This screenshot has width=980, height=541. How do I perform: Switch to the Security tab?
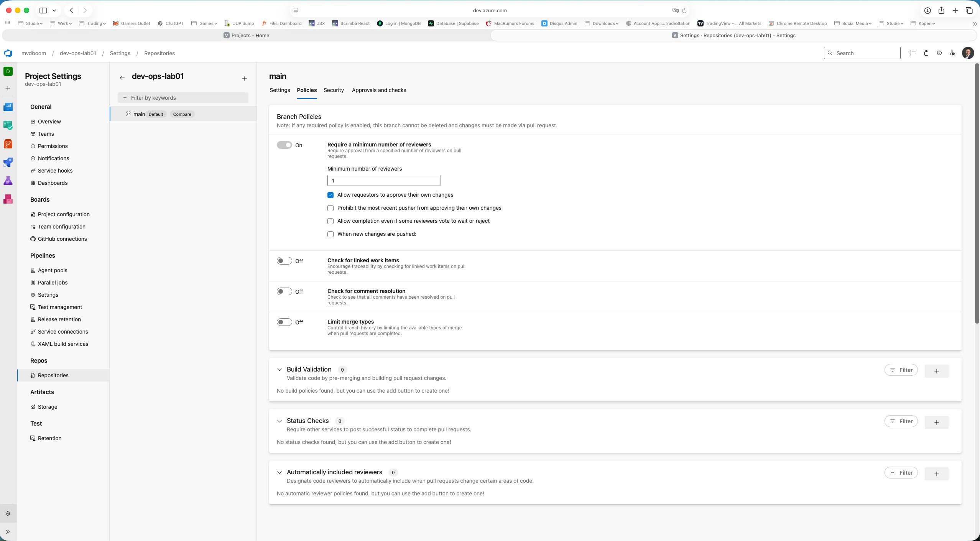pyautogui.click(x=333, y=90)
